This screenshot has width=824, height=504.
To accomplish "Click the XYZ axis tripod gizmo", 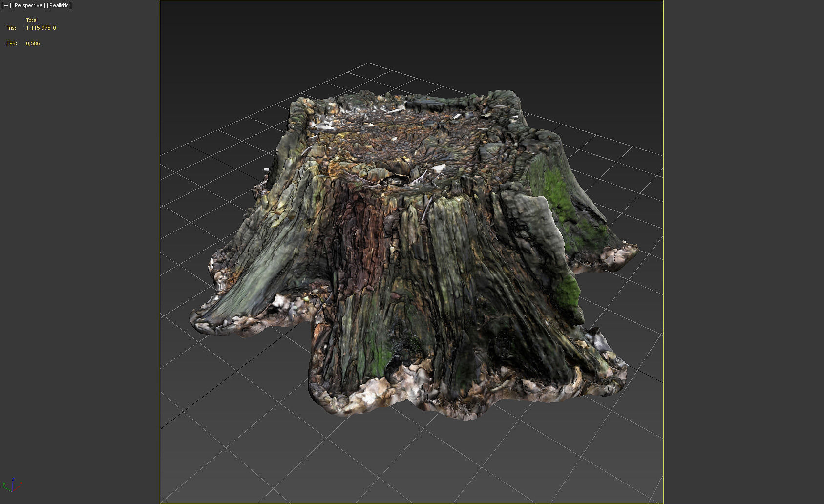I will pyautogui.click(x=12, y=484).
